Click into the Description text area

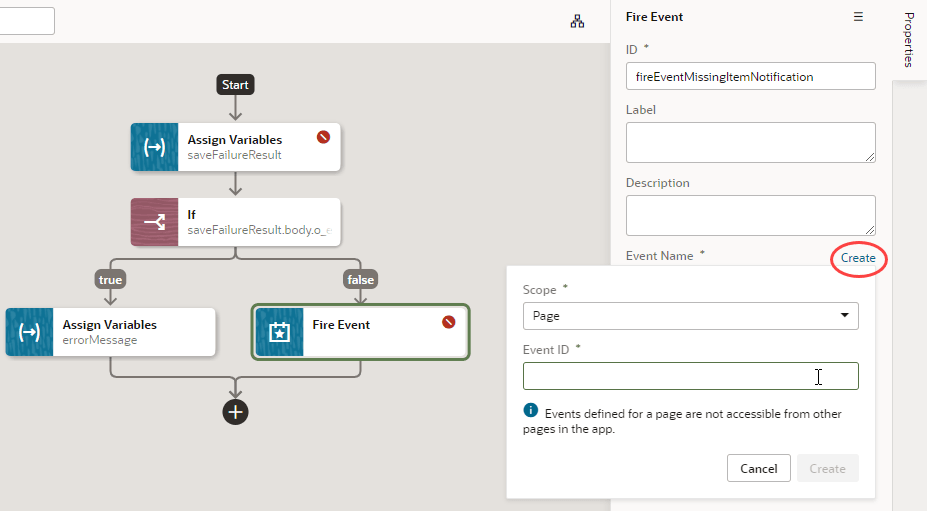coord(751,215)
